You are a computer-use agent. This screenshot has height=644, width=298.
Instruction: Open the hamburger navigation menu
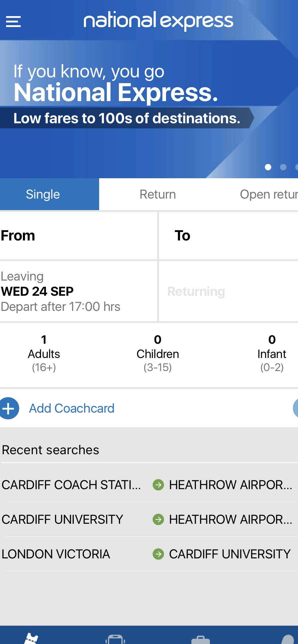(13, 22)
